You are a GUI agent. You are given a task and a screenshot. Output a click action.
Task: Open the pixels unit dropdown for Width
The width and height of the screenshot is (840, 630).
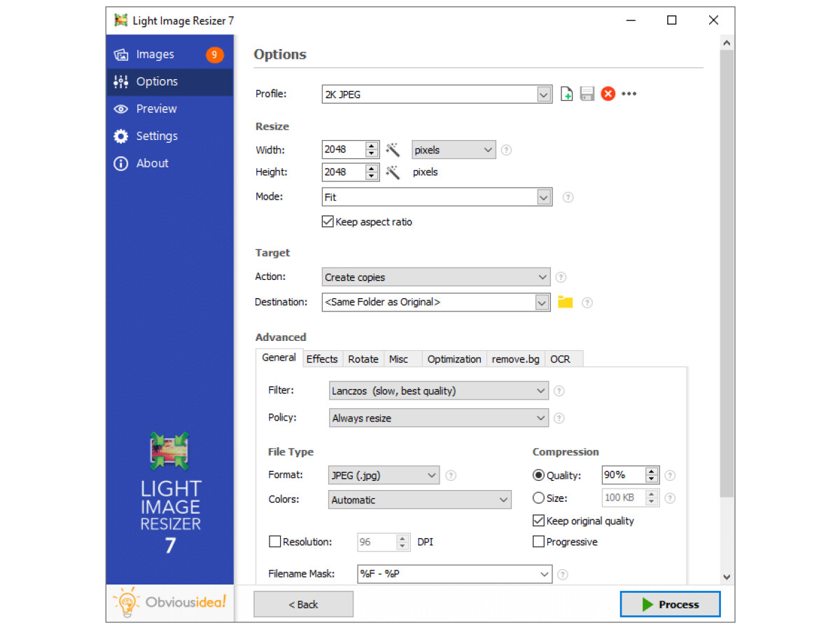pos(454,150)
